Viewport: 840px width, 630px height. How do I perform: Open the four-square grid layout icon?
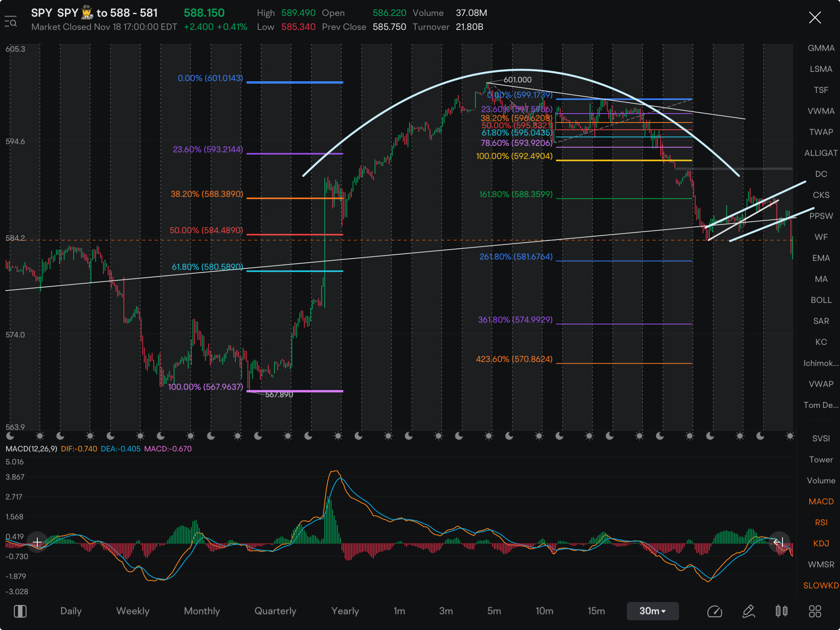point(815,611)
